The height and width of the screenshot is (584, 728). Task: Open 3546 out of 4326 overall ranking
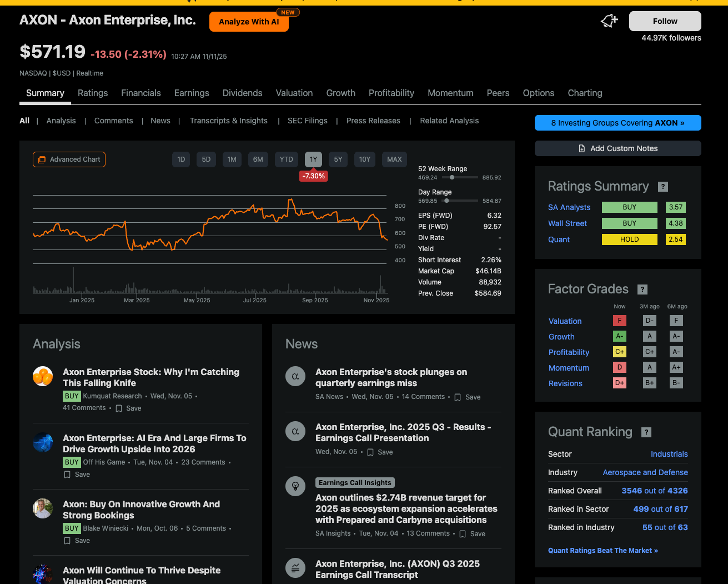(655, 491)
